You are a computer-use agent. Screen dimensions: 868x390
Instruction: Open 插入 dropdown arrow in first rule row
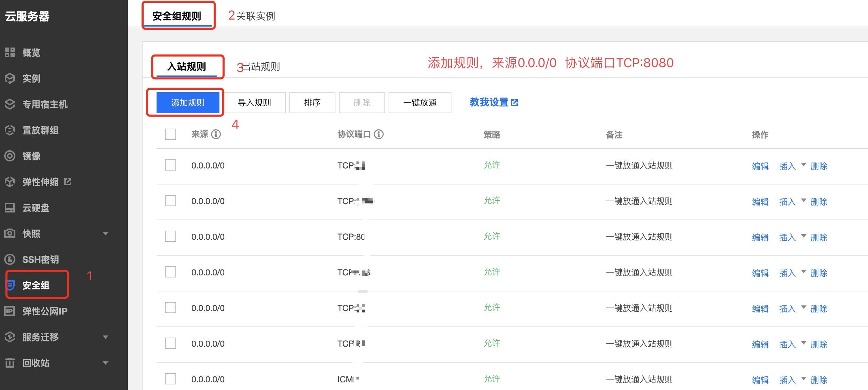tap(803, 165)
